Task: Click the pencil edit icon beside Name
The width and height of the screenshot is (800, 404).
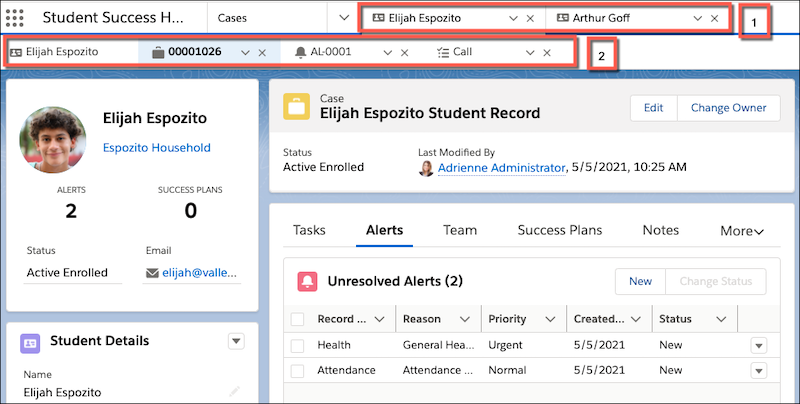Action: pos(234,391)
